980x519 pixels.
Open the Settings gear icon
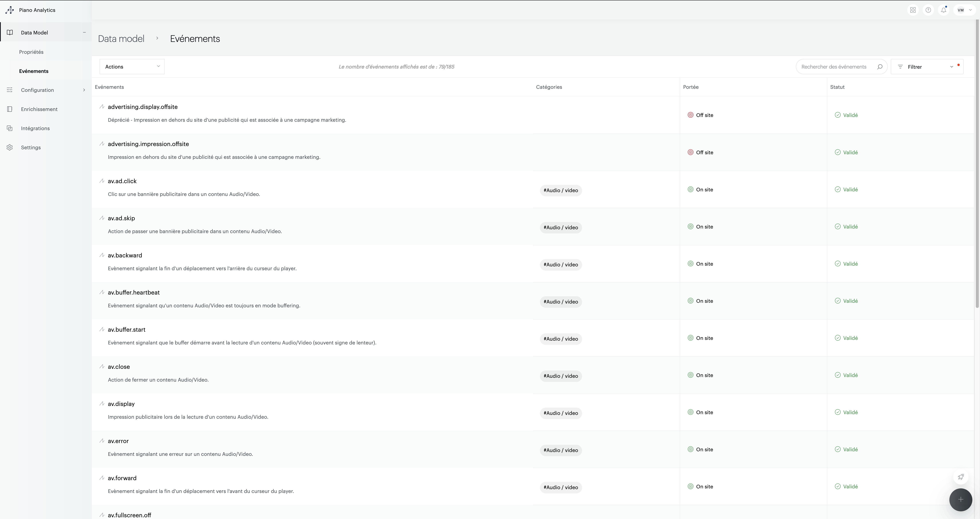tap(10, 147)
